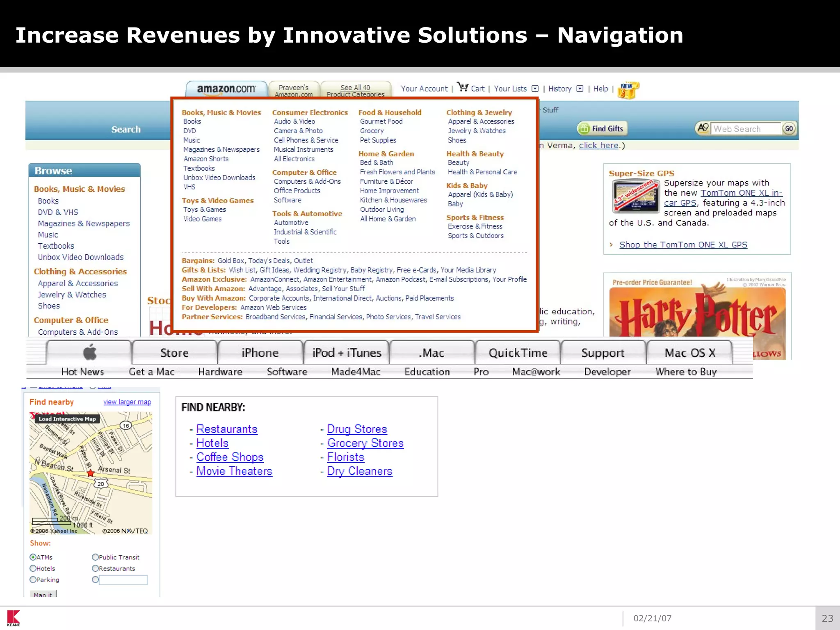
Task: Open Cell Phones & Service category link
Action: pyautogui.click(x=306, y=140)
